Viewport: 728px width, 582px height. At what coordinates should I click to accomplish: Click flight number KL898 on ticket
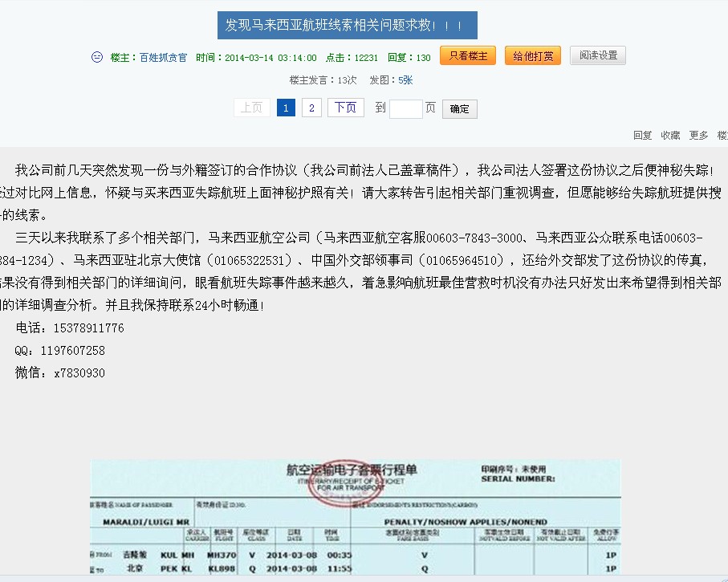[222, 568]
